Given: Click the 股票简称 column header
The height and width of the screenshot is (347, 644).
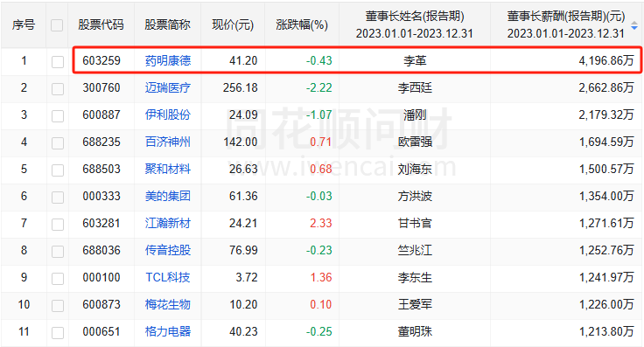Looking at the screenshot, I should point(168,25).
